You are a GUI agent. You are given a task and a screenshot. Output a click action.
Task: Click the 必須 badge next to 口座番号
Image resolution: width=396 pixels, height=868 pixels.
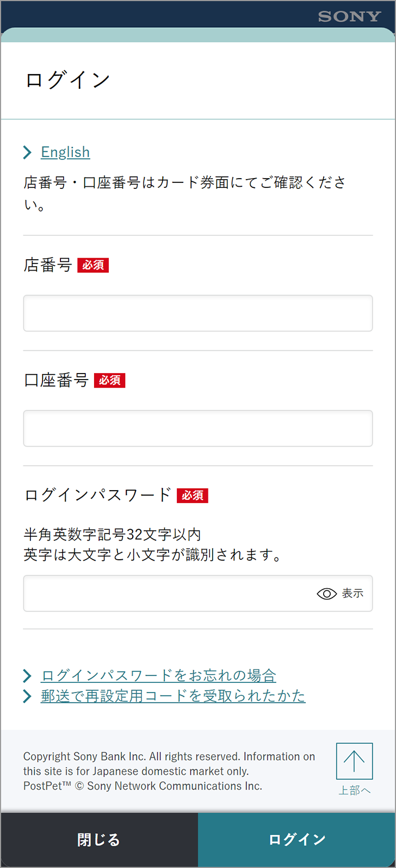coord(110,380)
